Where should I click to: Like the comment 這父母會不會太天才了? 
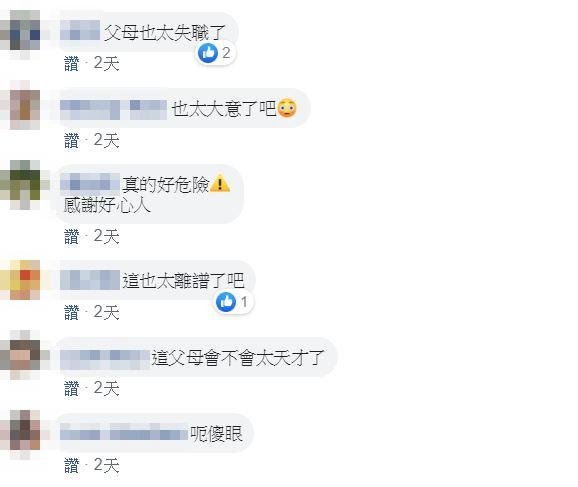(72, 389)
